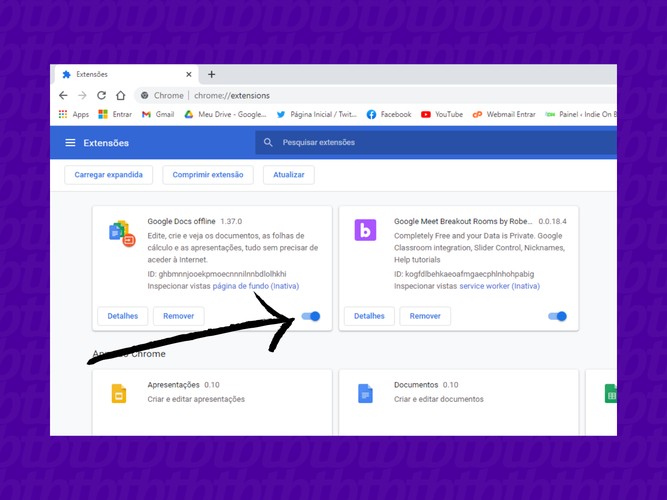Click the Criar e editar documentos text

[439, 399]
